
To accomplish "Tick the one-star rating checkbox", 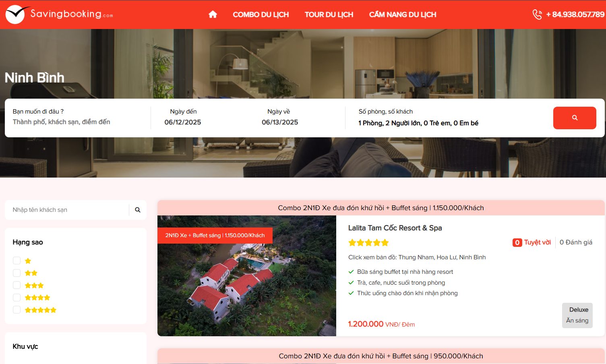I will pyautogui.click(x=17, y=261).
